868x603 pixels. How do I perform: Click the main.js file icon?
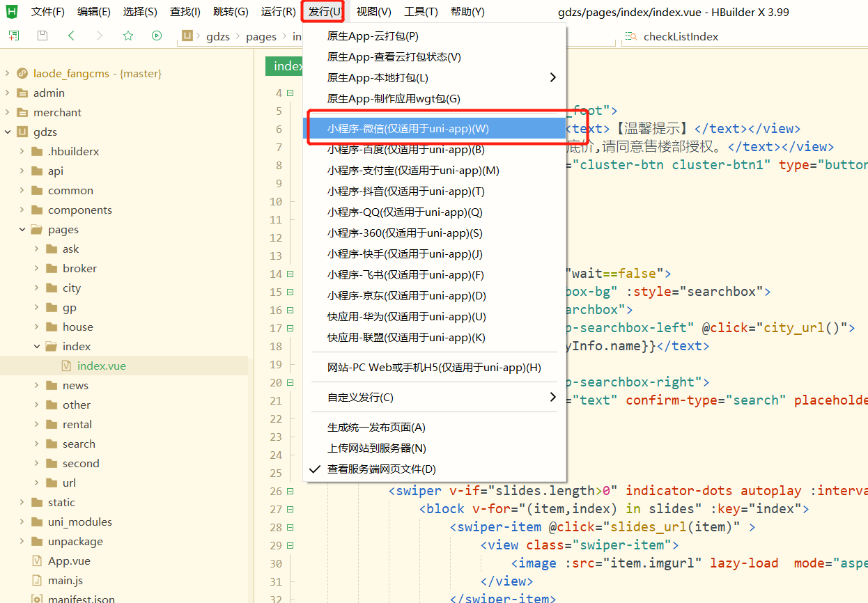(37, 580)
